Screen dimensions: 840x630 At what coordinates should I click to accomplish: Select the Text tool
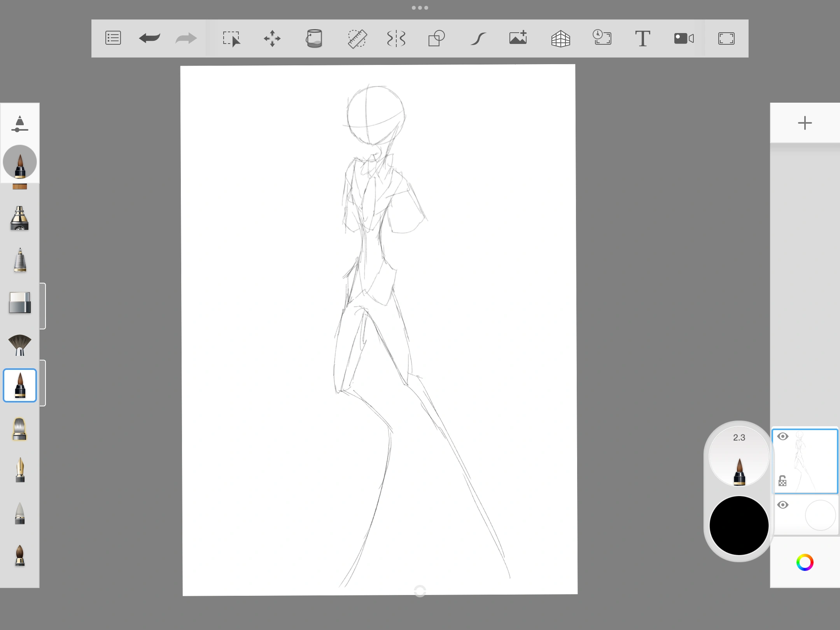(642, 38)
